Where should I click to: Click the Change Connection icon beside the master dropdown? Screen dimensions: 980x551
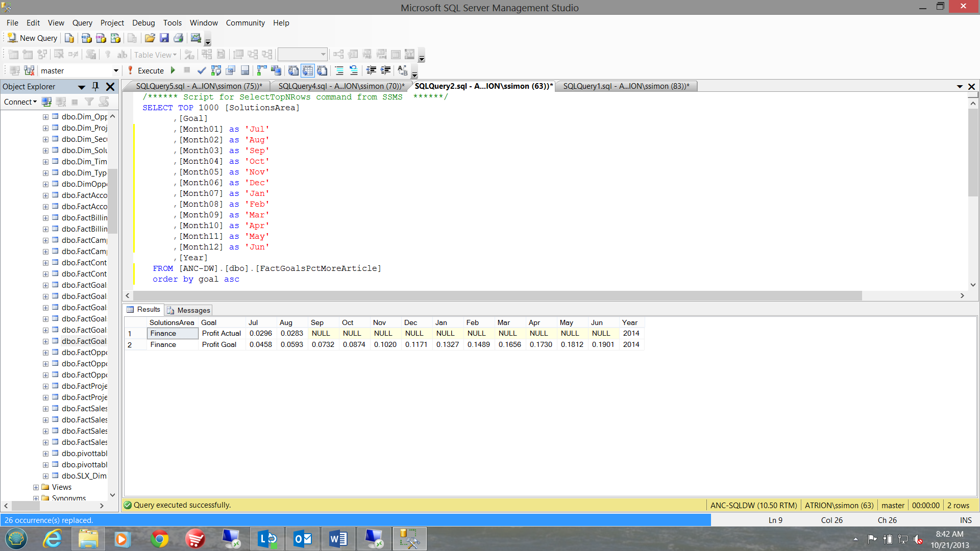[x=29, y=71]
